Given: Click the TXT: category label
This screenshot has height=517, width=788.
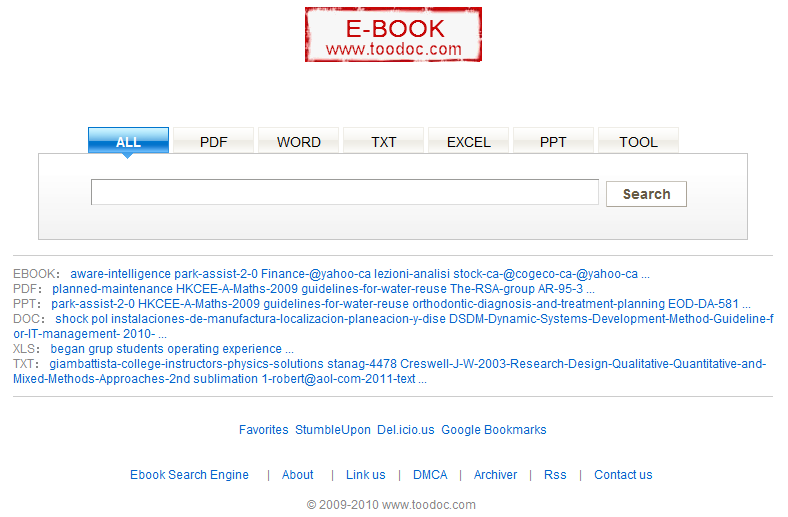Looking at the screenshot, I should click(26, 364).
